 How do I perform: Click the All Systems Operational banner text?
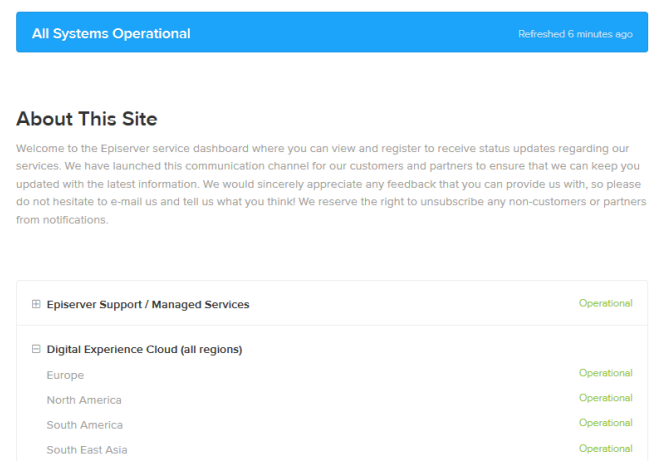point(111,33)
